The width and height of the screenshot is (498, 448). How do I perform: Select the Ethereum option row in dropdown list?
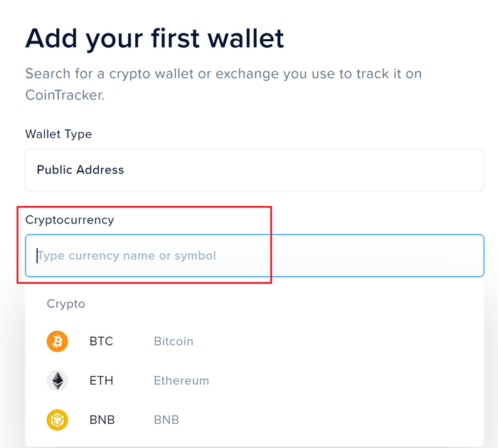point(255,380)
